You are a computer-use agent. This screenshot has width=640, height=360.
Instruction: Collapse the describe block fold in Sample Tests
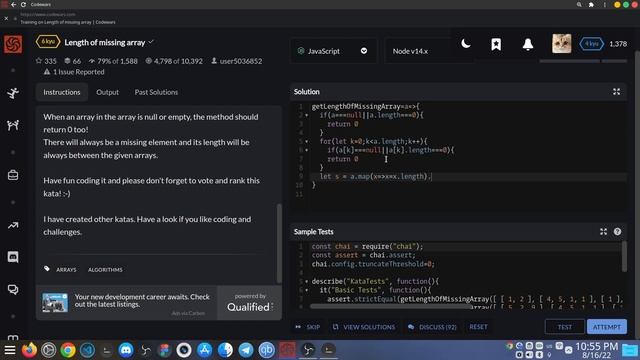pyautogui.click(x=307, y=282)
